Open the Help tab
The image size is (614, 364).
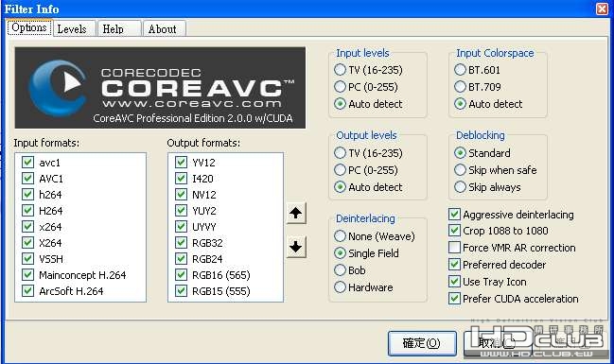(119, 29)
